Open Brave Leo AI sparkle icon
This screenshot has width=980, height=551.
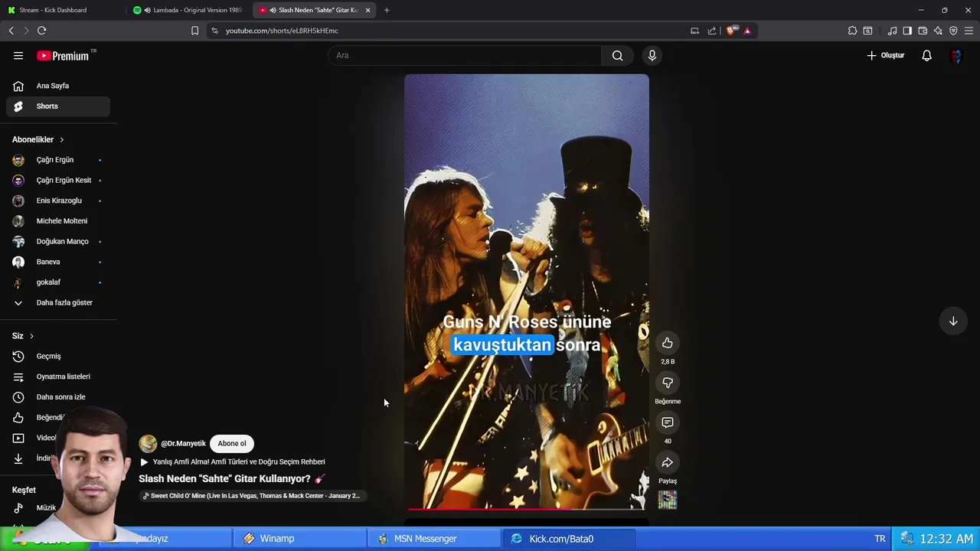(x=938, y=31)
